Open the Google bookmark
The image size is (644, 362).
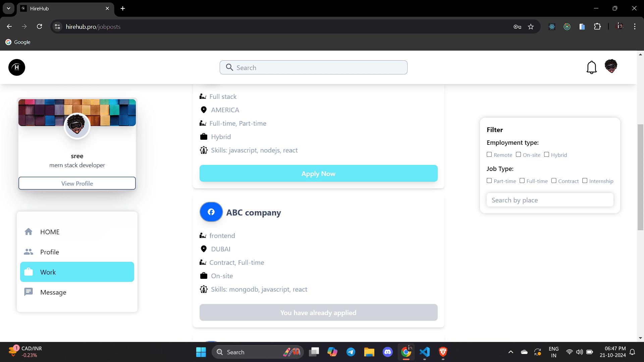(18, 42)
